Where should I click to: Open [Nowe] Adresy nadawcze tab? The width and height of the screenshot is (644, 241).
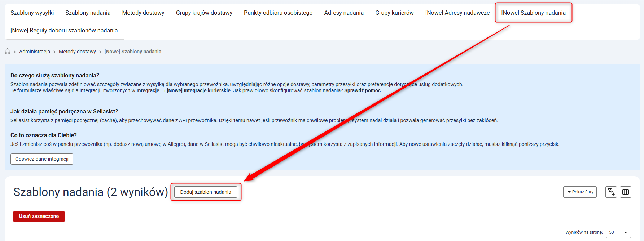(457, 13)
